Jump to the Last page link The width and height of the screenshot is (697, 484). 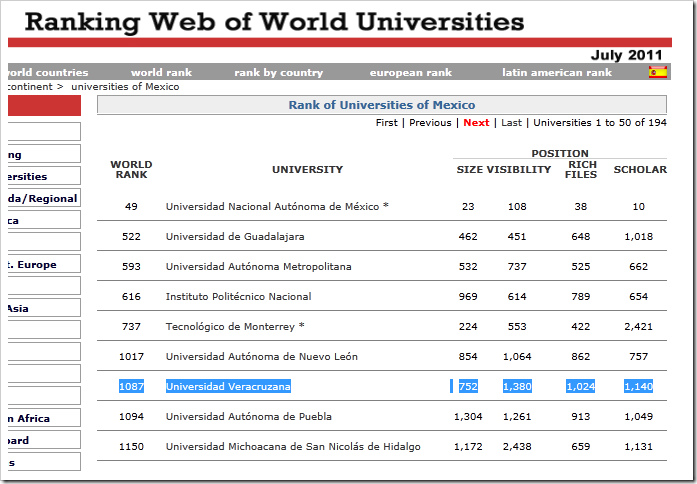pos(511,123)
